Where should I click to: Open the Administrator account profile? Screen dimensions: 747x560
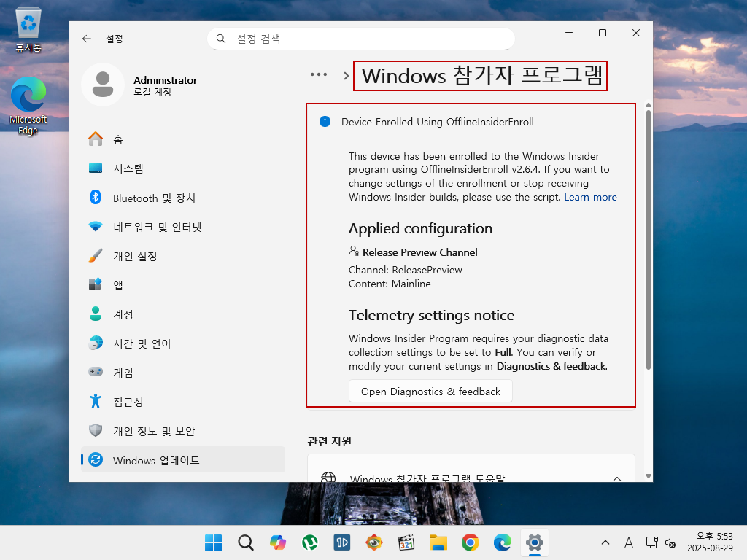[x=141, y=85]
